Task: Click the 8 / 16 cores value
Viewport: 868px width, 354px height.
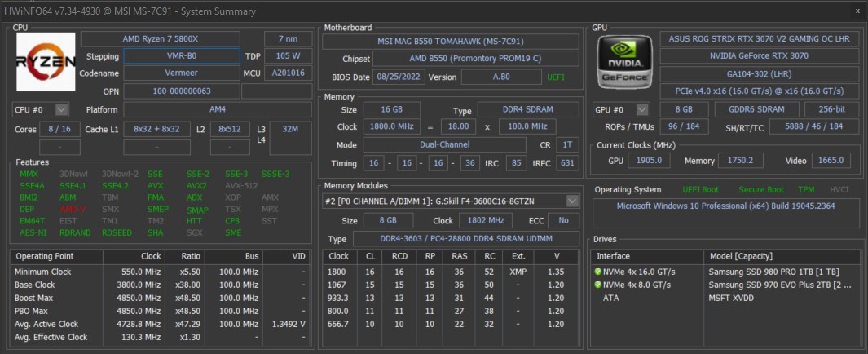Action: tap(59, 129)
